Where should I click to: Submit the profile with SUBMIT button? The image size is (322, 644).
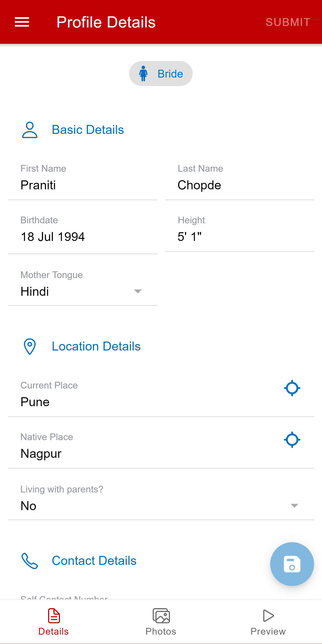288,22
